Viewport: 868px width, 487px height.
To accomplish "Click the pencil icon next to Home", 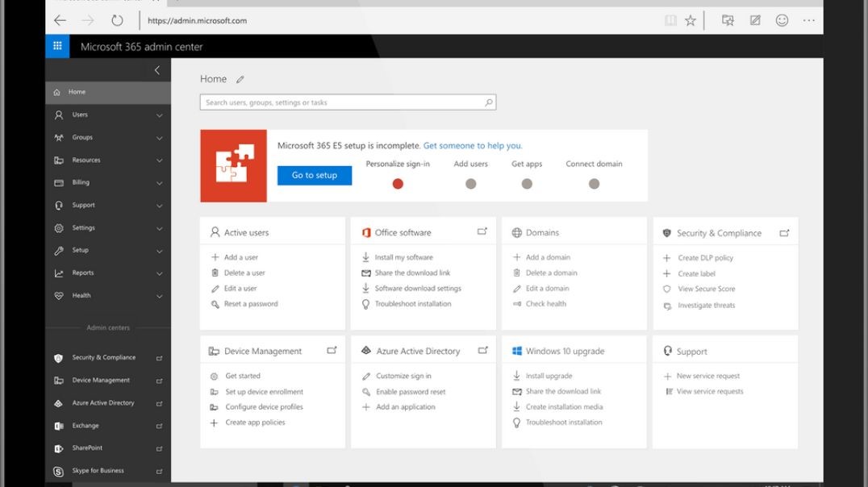I will pos(240,80).
